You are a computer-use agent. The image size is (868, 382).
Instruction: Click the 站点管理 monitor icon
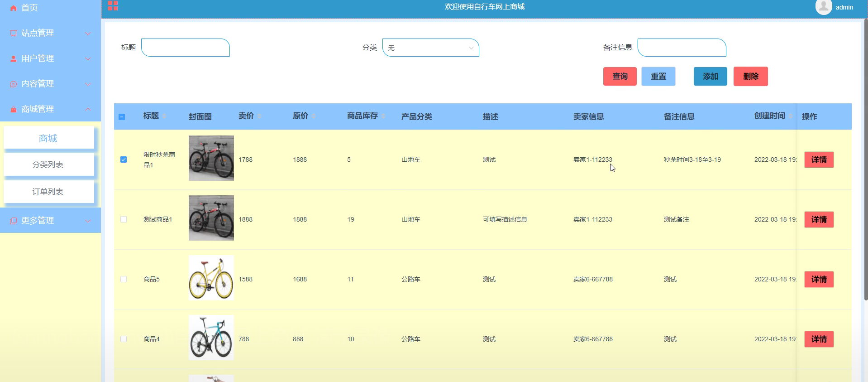click(13, 34)
